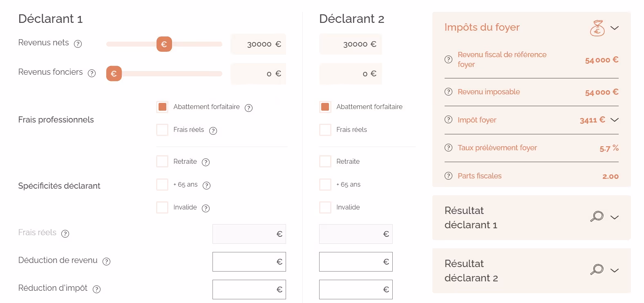Click the Revenus fonciers slider handle
644x303 pixels.
coord(114,74)
